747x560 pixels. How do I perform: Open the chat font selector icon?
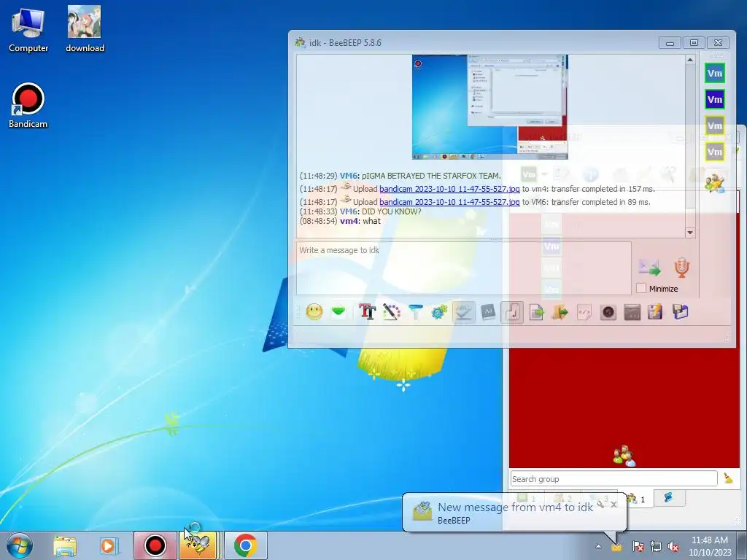point(367,312)
